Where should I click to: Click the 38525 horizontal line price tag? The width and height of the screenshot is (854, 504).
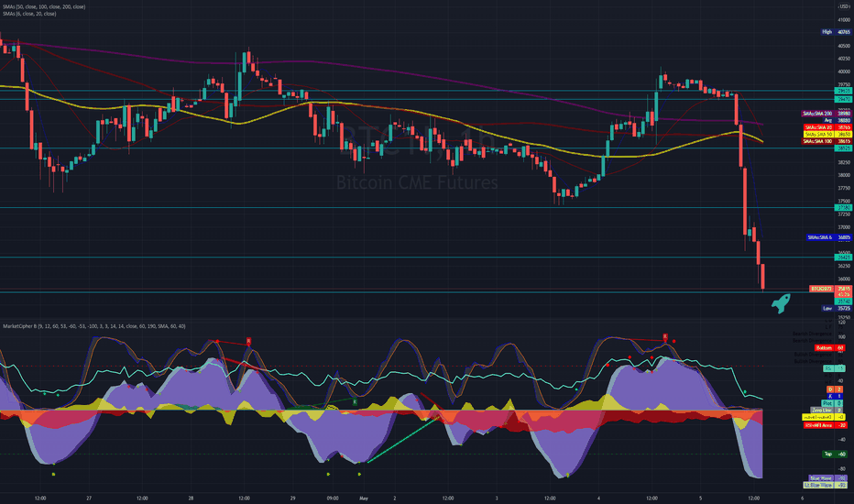tap(843, 148)
